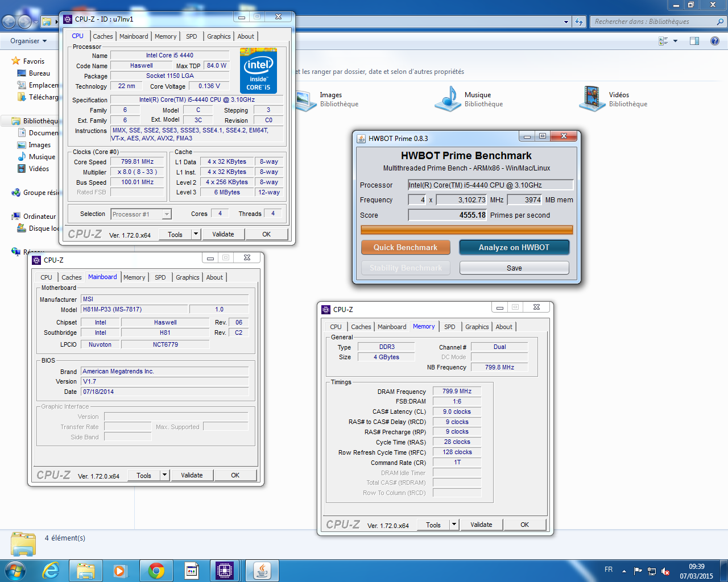Expand the Tools arrow in top CPU-Z window
The height and width of the screenshot is (582, 728).
coord(196,234)
